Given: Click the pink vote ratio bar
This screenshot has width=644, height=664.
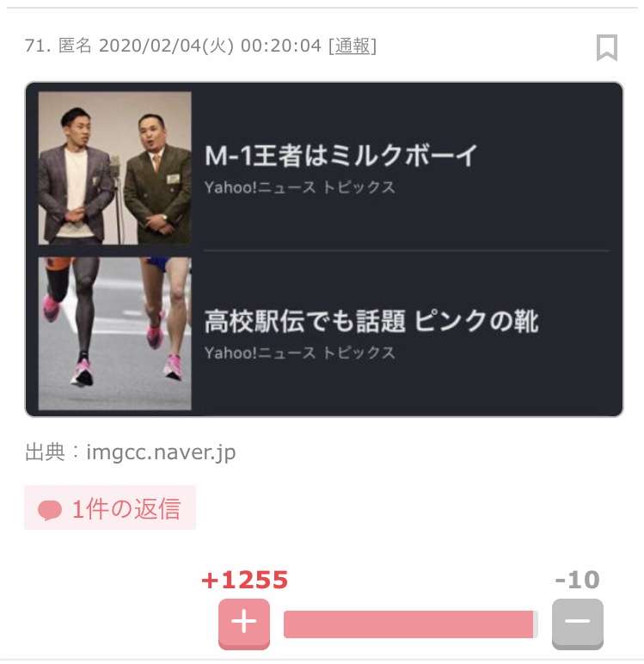Looking at the screenshot, I should 409,624.
